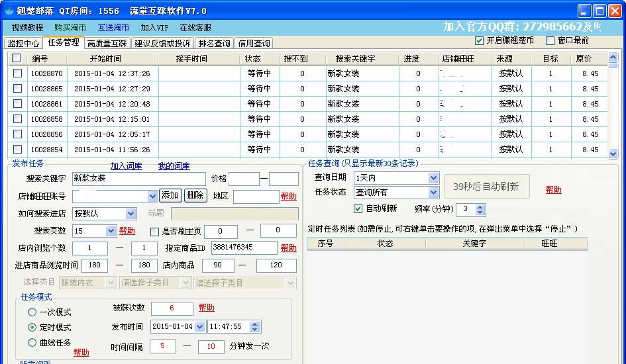Viewport: 626px width, 364px height.
Task: Switch to the 信用查询 tab
Action: 254,43
